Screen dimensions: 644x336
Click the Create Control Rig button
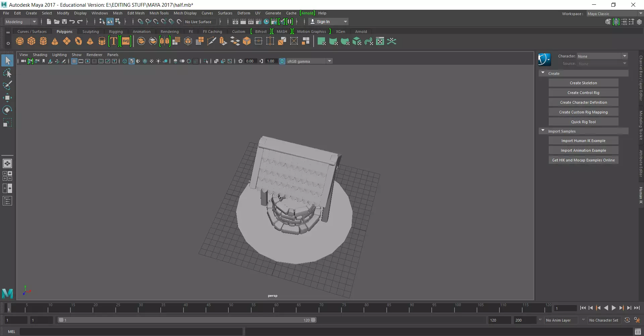point(583,93)
